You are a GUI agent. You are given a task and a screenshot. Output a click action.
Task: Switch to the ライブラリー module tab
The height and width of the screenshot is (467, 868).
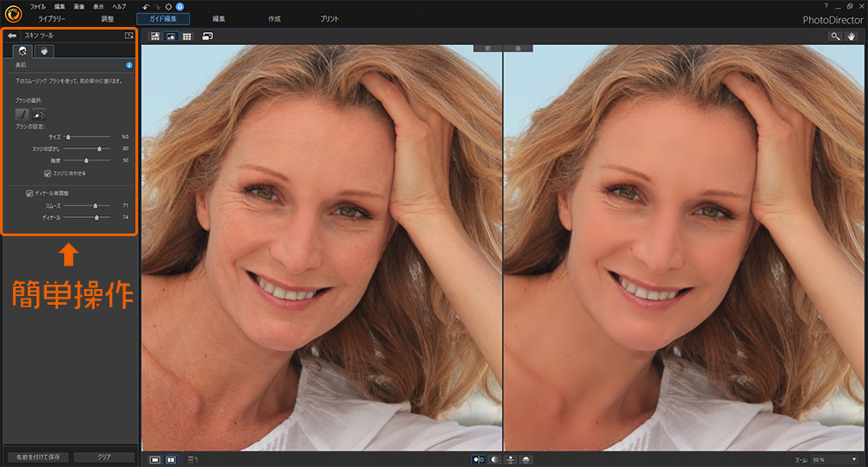(x=51, y=19)
